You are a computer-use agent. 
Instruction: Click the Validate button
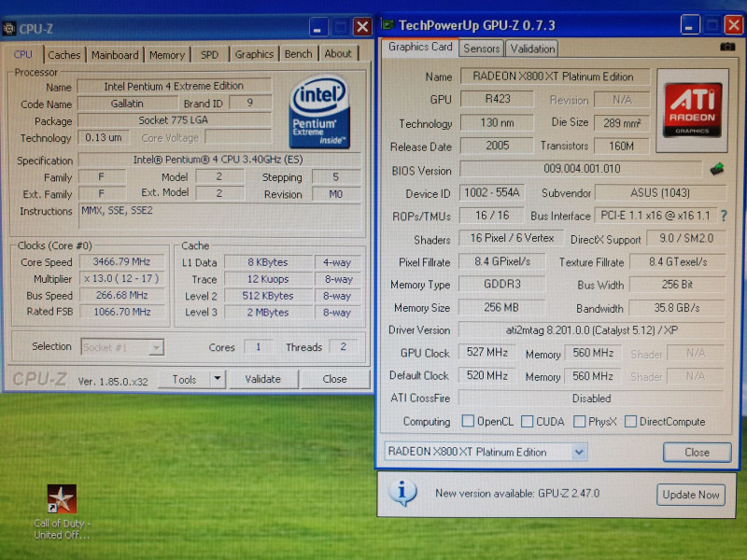point(263,379)
